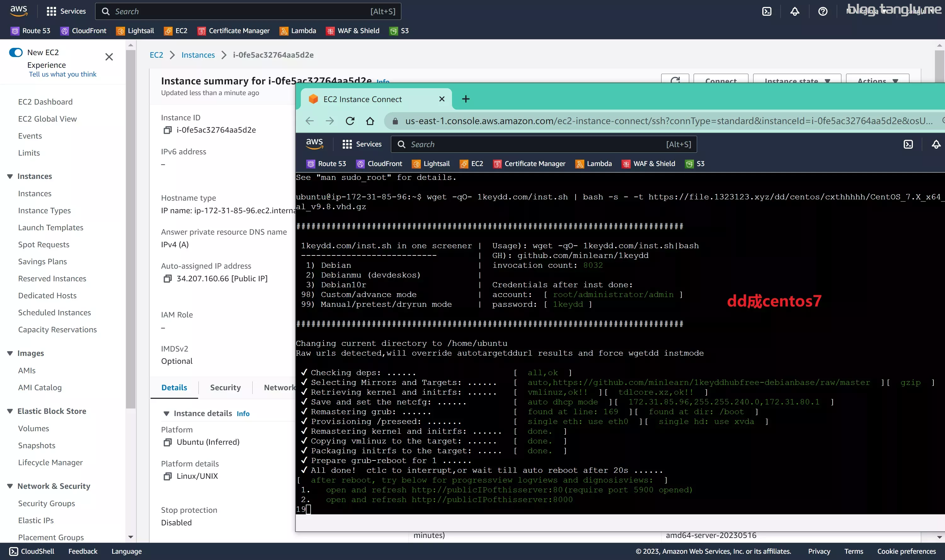The image size is (945, 560).
Task: Click the notifications bell icon in top bar
Action: [794, 11]
